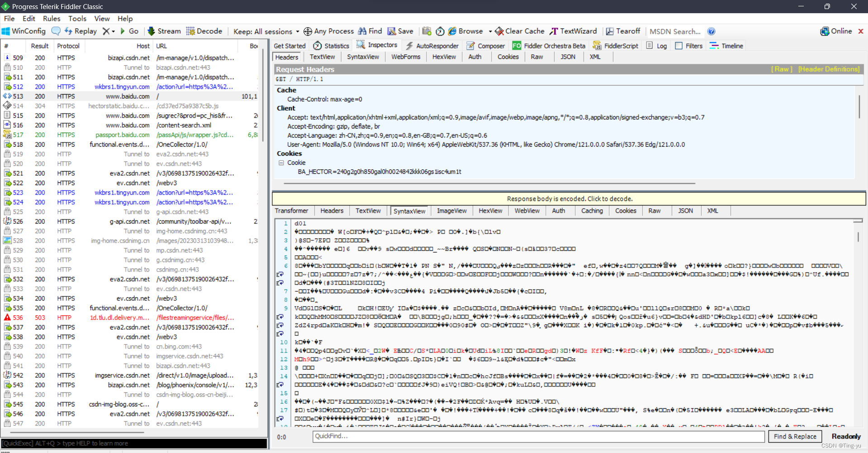The height and width of the screenshot is (453, 868).
Task: Open the TextWizard tool
Action: click(x=573, y=31)
